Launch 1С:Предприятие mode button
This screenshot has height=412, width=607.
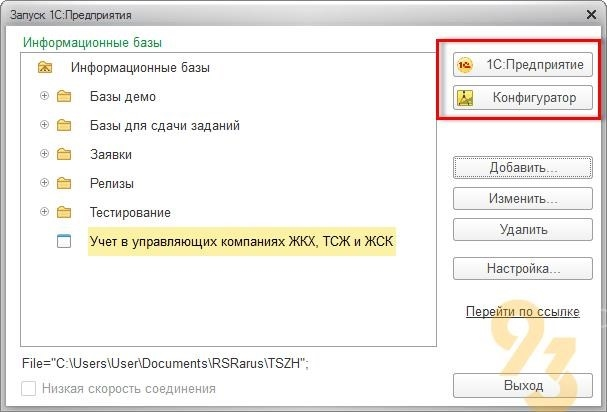[523, 65]
